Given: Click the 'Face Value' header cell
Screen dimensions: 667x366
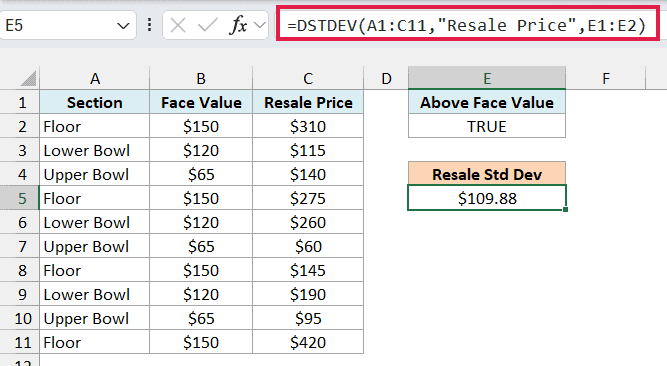Looking at the screenshot, I should (201, 102).
